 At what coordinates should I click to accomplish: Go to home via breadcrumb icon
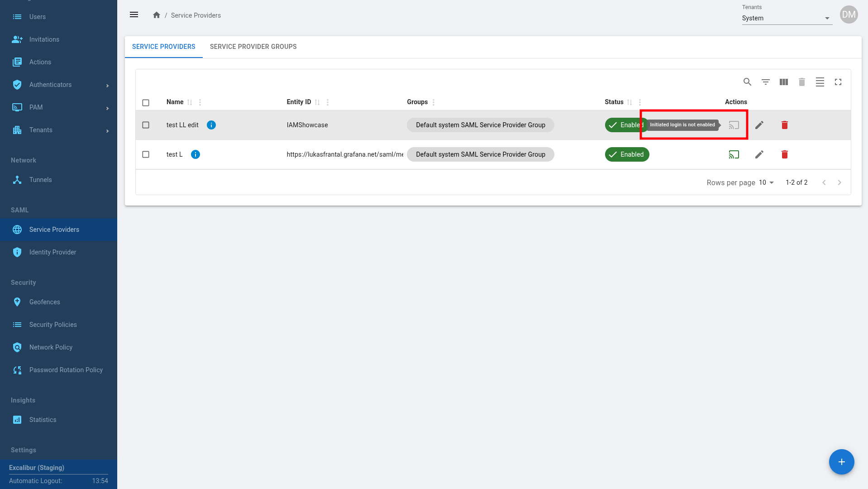(x=157, y=15)
